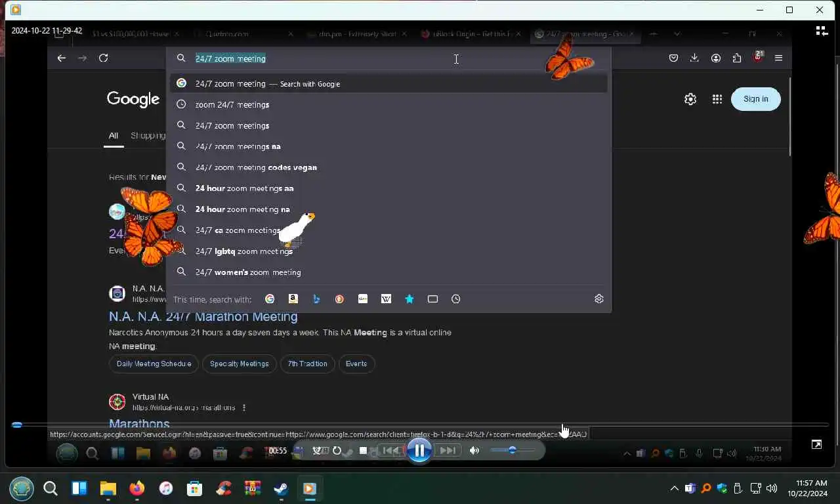Click Google Sign in button
Screen dimensions: 840x504
(755, 99)
